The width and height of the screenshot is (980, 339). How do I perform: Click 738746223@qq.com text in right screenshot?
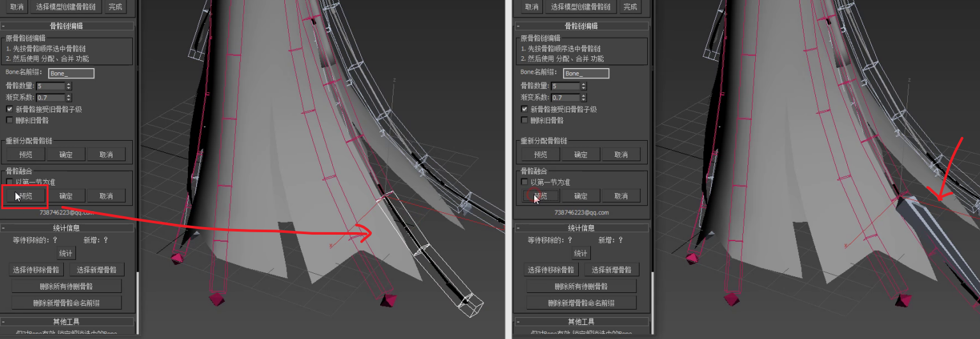click(582, 212)
